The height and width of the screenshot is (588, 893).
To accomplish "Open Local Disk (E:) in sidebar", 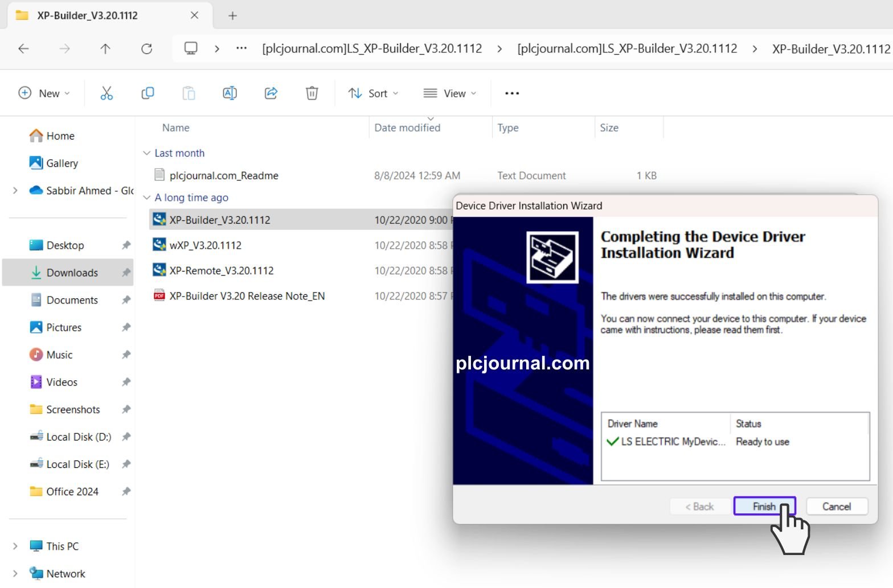I will click(x=77, y=464).
